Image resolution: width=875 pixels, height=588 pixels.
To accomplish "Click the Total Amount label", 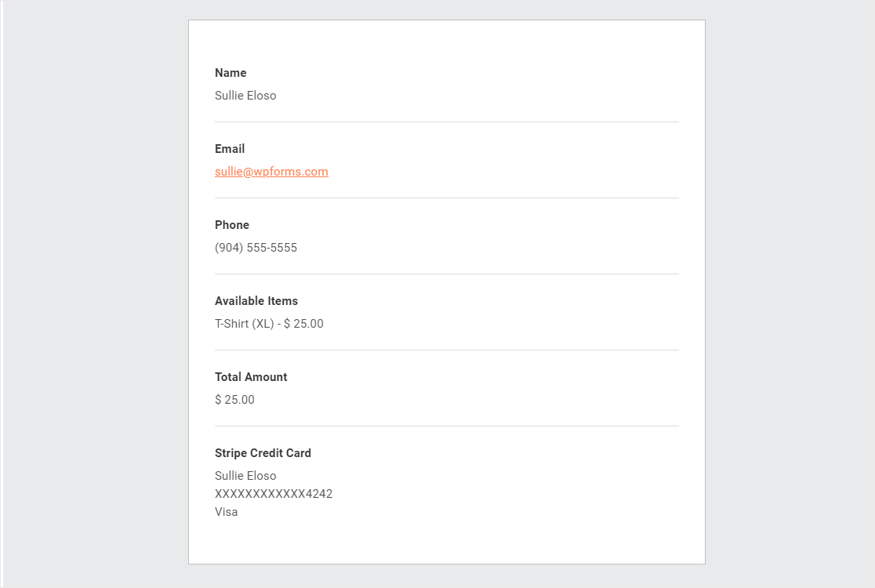I will pyautogui.click(x=251, y=377).
